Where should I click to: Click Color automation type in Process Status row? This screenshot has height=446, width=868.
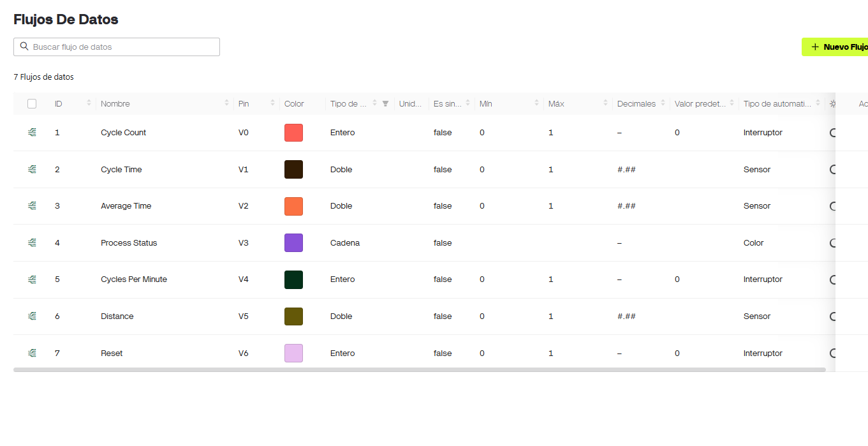(753, 242)
